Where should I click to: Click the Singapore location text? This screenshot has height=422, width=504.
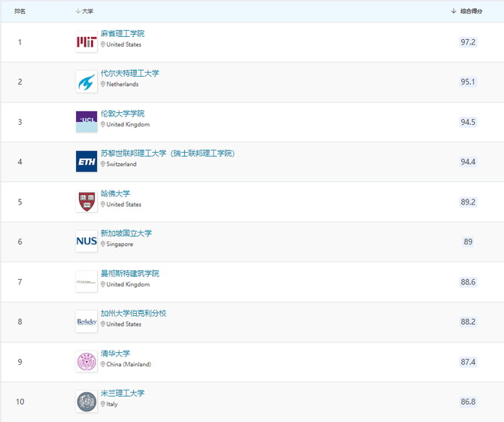coord(120,244)
